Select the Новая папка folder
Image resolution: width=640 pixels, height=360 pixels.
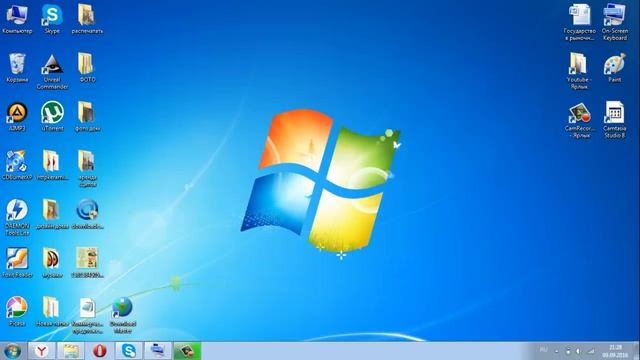point(52,312)
